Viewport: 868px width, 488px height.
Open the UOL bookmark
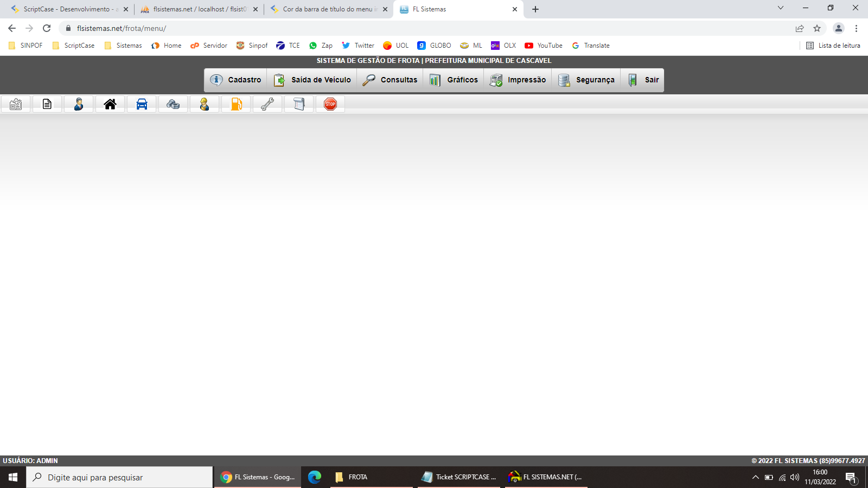(x=396, y=46)
